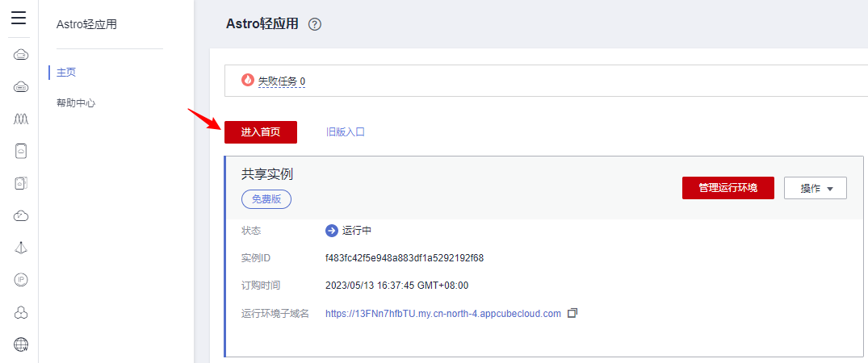Click the 状态 label
This screenshot has height=363, width=868.
tap(251, 231)
